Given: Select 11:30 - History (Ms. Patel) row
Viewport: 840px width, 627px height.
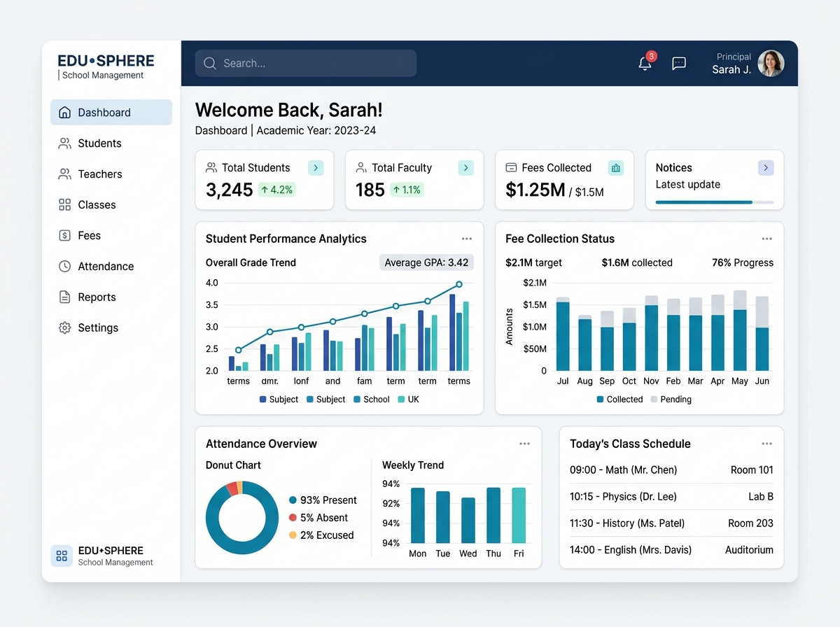Looking at the screenshot, I should pos(671,523).
